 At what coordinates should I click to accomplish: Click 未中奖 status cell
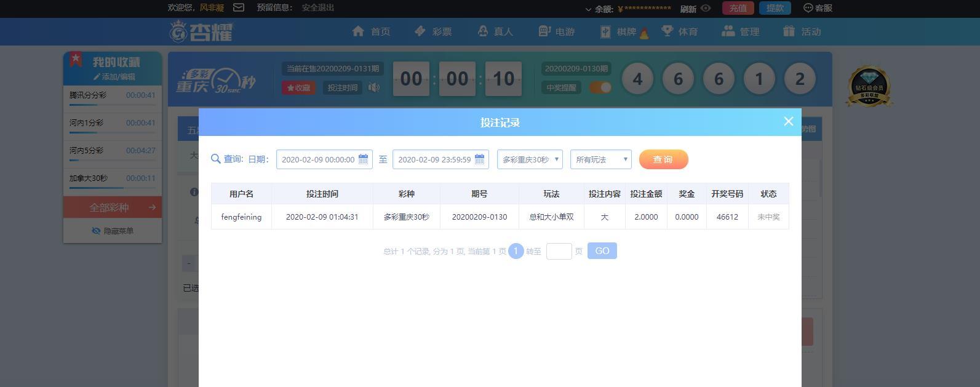click(768, 217)
